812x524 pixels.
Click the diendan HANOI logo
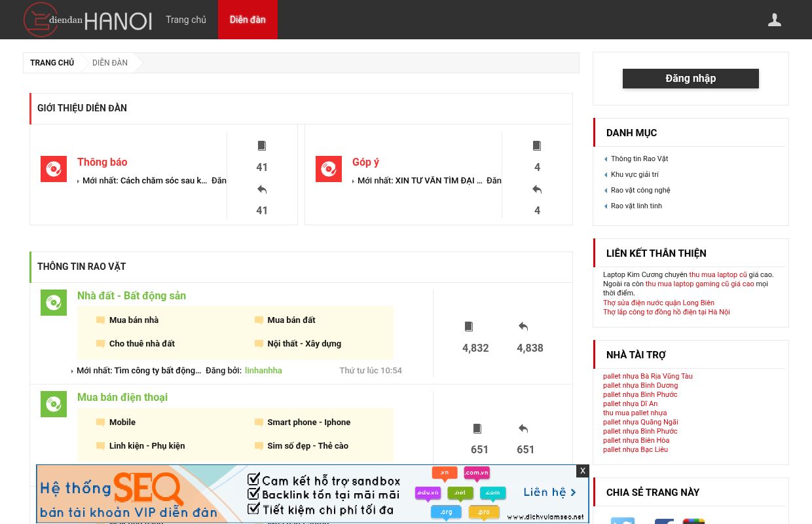tap(88, 20)
